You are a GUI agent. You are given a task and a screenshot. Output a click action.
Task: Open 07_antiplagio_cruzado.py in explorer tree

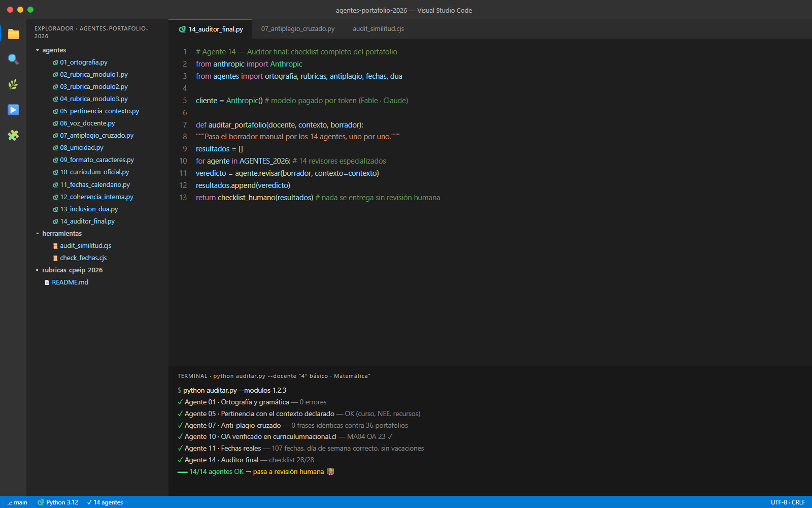[x=97, y=136]
